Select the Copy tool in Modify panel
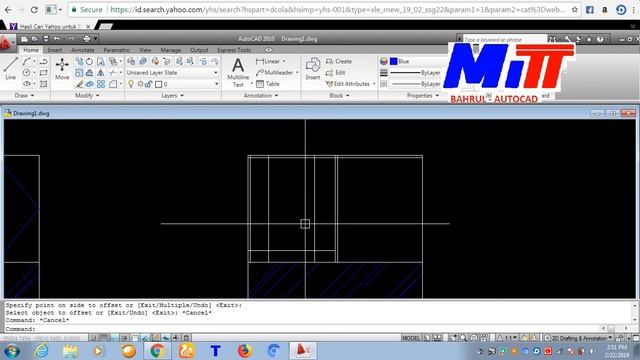Viewport: 640px width, 360px height. coord(79,61)
